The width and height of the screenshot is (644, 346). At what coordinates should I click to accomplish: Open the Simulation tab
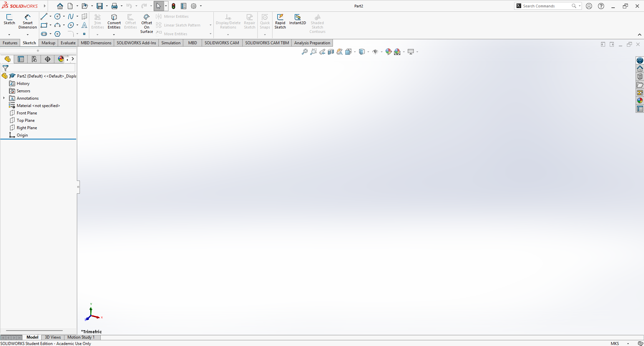[x=171, y=43]
